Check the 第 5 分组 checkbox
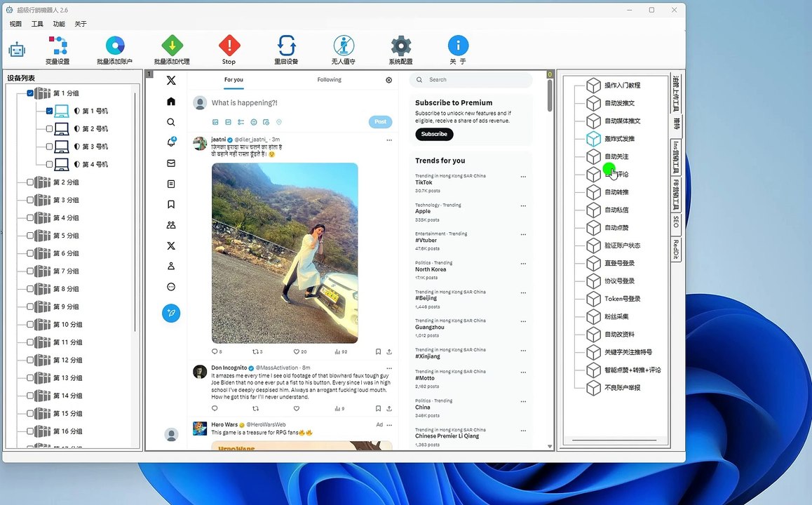Image resolution: width=812 pixels, height=505 pixels. tap(30, 235)
